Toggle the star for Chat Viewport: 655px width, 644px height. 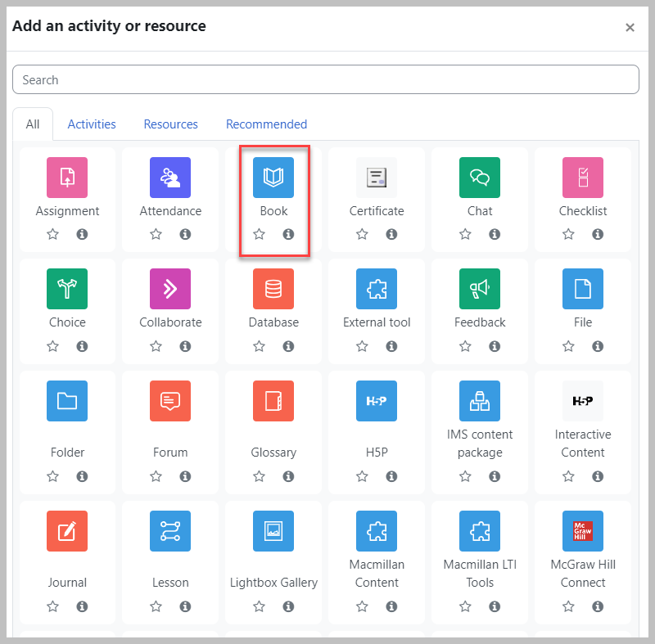pos(465,234)
